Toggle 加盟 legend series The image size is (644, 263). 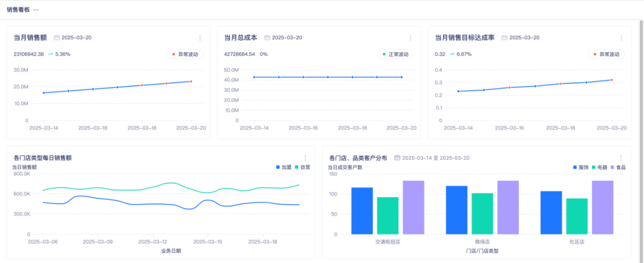point(283,168)
